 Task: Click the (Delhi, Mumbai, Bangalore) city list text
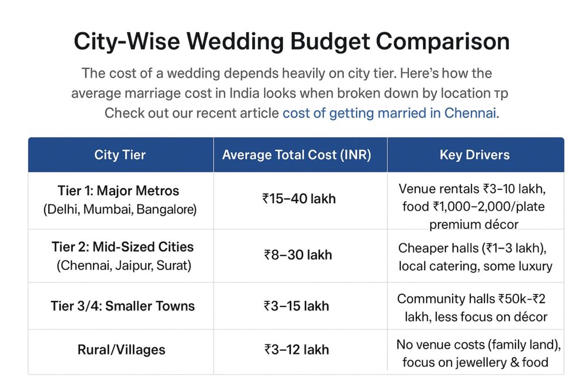coord(120,210)
